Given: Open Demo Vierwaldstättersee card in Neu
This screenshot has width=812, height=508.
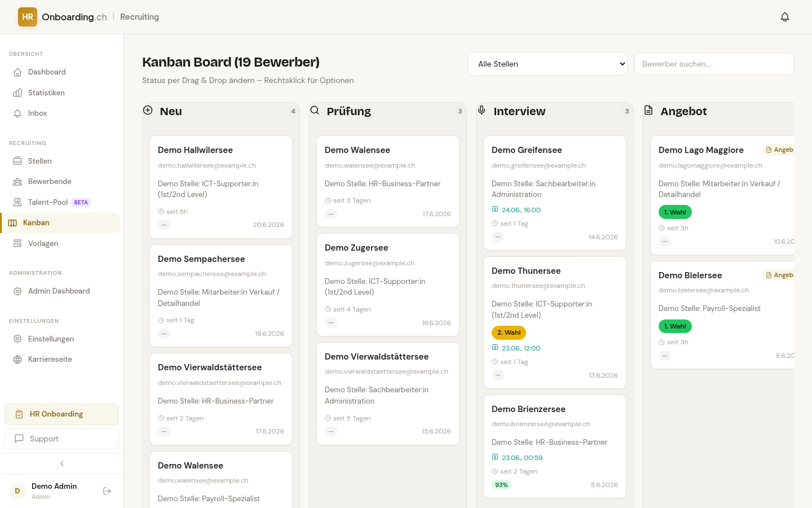Looking at the screenshot, I should (x=221, y=399).
